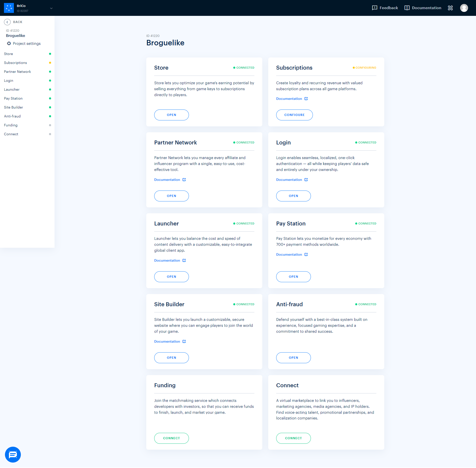476x468 pixels.
Task: Click OPEN on the Login card
Action: pos(294,196)
